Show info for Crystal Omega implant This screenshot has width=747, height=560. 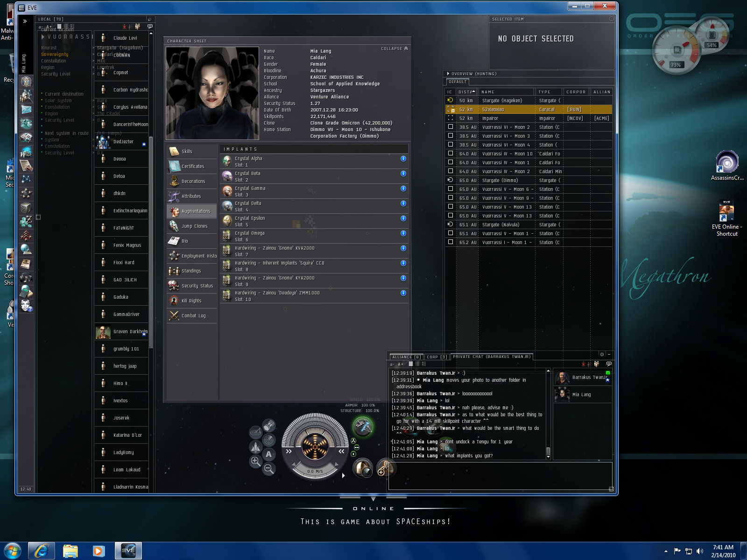(403, 233)
